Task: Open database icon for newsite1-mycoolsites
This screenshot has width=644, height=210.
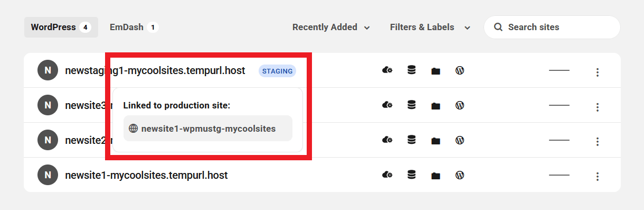Action: pyautogui.click(x=411, y=175)
